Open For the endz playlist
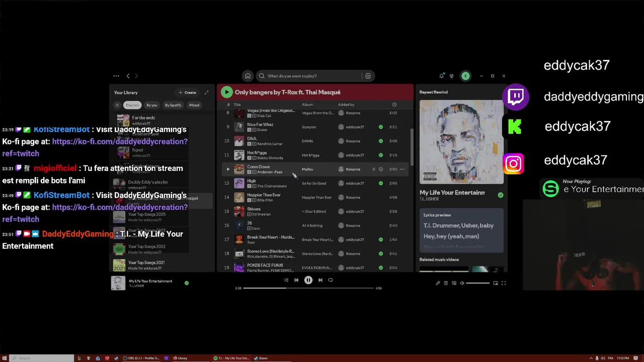Screen dimensions: 644x362 (x=161, y=120)
